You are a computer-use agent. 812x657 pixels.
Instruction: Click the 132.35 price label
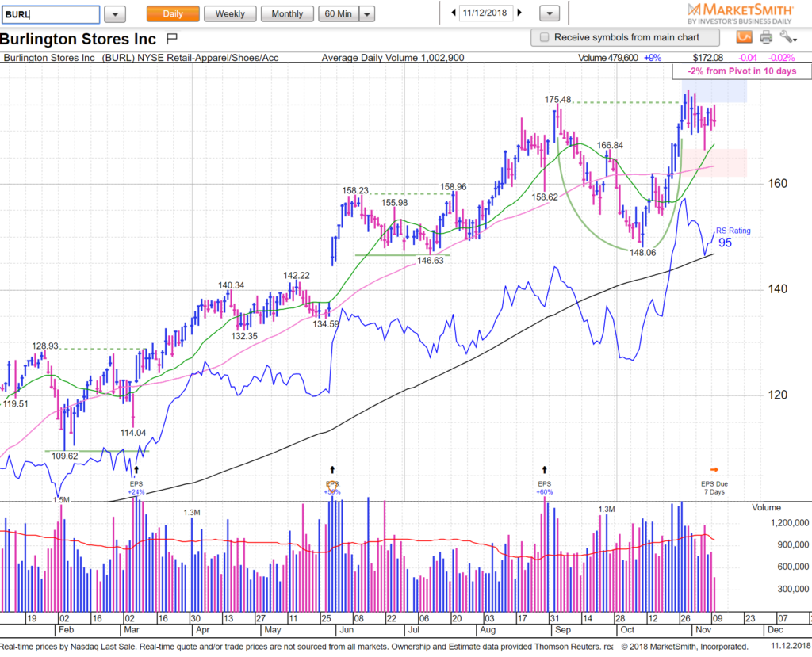[x=244, y=336]
